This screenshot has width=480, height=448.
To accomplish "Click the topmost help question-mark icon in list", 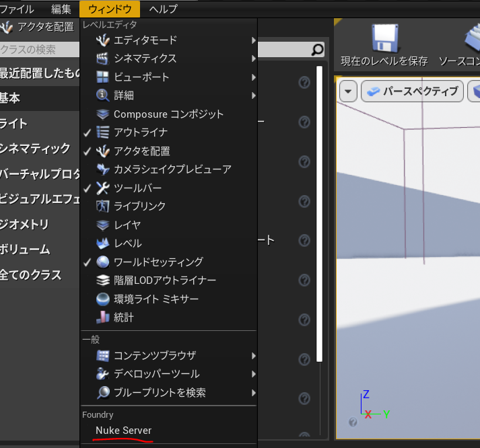I will 304,83.
